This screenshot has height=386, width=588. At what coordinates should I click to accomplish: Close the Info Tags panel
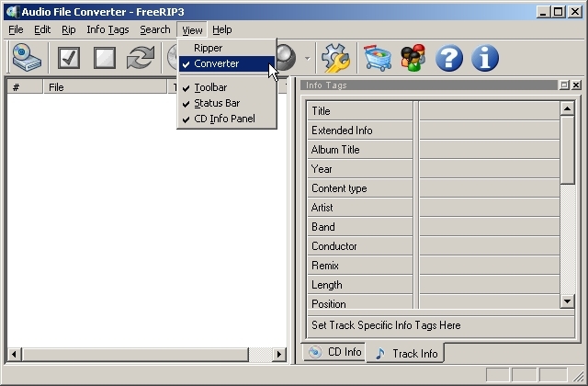[576, 85]
